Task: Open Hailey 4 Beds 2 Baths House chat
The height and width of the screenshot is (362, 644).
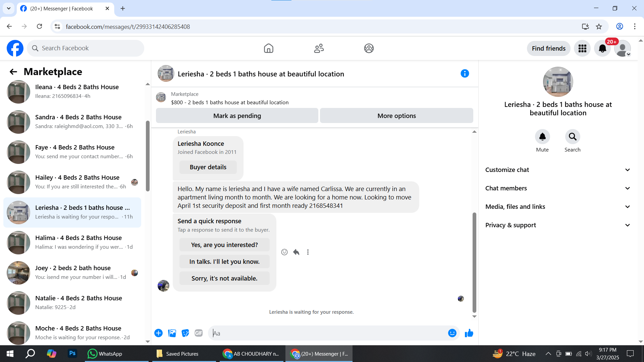Action: (x=72, y=182)
